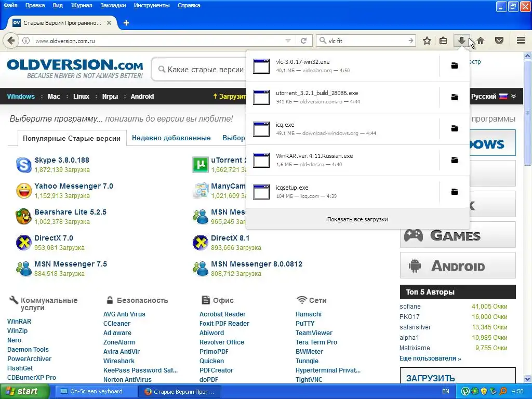Click the Bearshare Lite bear icon
The image size is (532, 399).
[24, 217]
